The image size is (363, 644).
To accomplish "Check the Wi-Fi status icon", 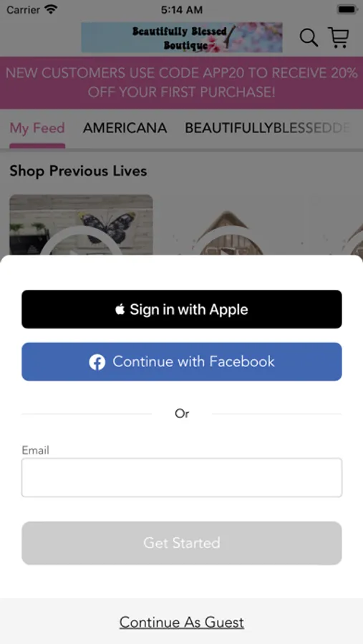I will pos(51,9).
